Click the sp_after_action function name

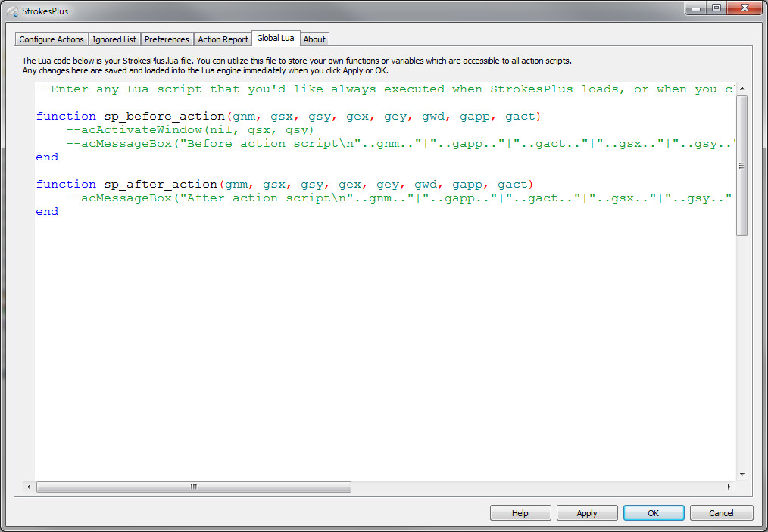160,185
